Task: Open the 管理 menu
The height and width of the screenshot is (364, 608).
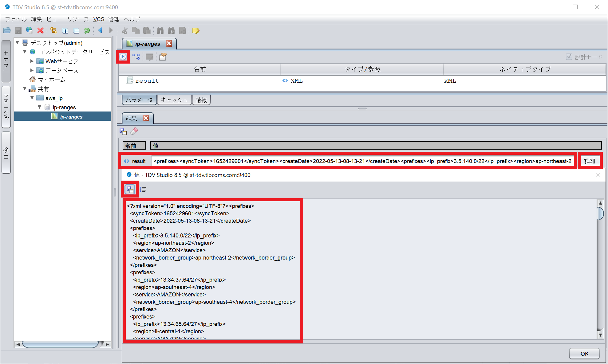Action: 114,19
